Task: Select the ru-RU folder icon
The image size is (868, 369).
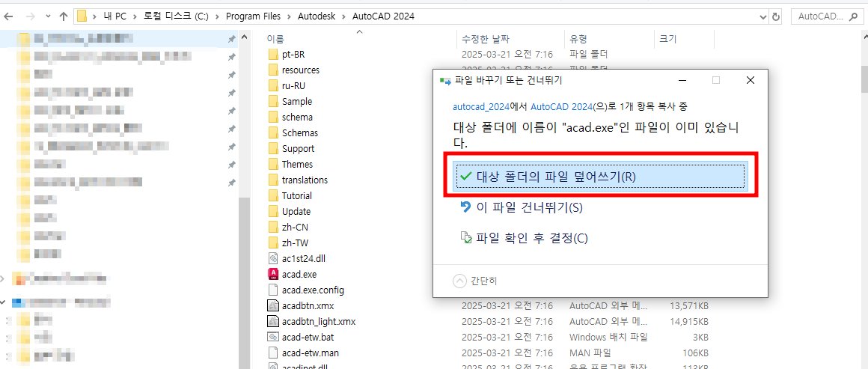Action: coord(273,86)
